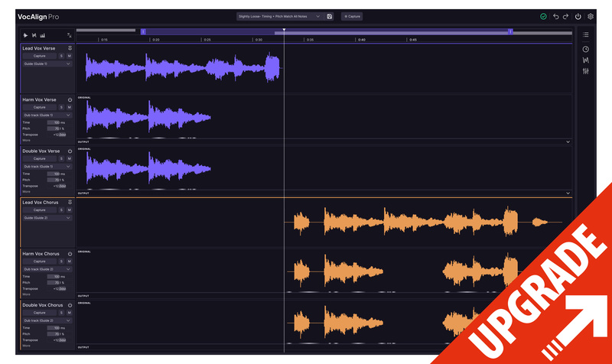612x364 pixels.
Task: Show More settings for Double Vox Verse
Action: 26,192
